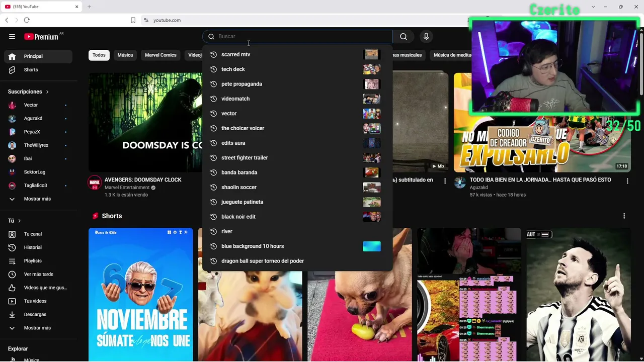The height and width of the screenshot is (362, 644).
Task: Start voice search with microphone icon
Action: (426, 36)
